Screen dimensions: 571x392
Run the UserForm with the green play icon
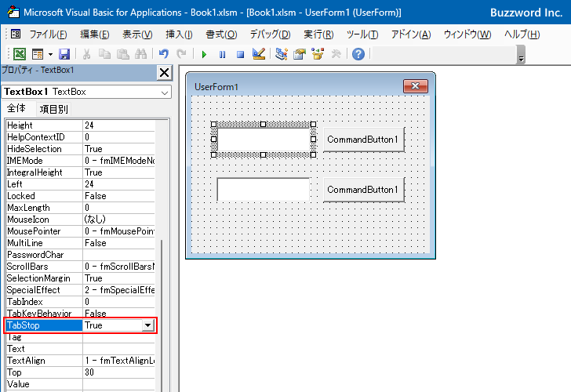pos(204,55)
